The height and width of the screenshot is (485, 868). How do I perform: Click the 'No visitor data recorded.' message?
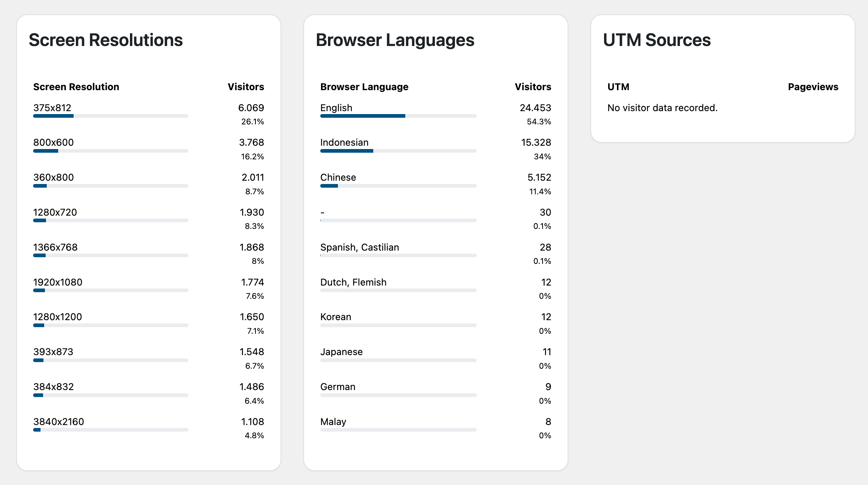point(662,108)
